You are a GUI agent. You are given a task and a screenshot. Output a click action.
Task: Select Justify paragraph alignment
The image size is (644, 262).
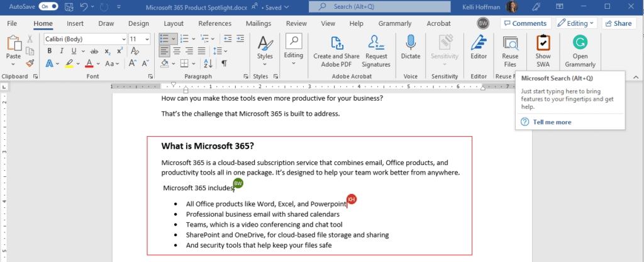201,51
